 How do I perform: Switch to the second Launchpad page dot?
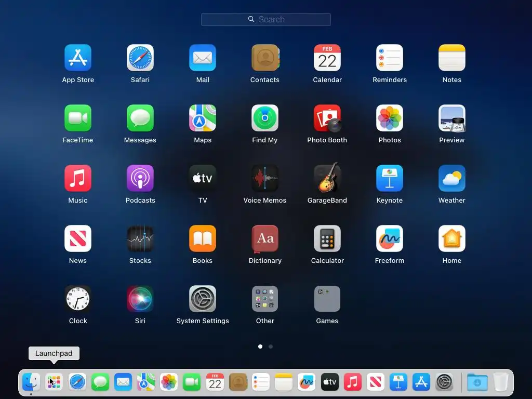[271, 347]
